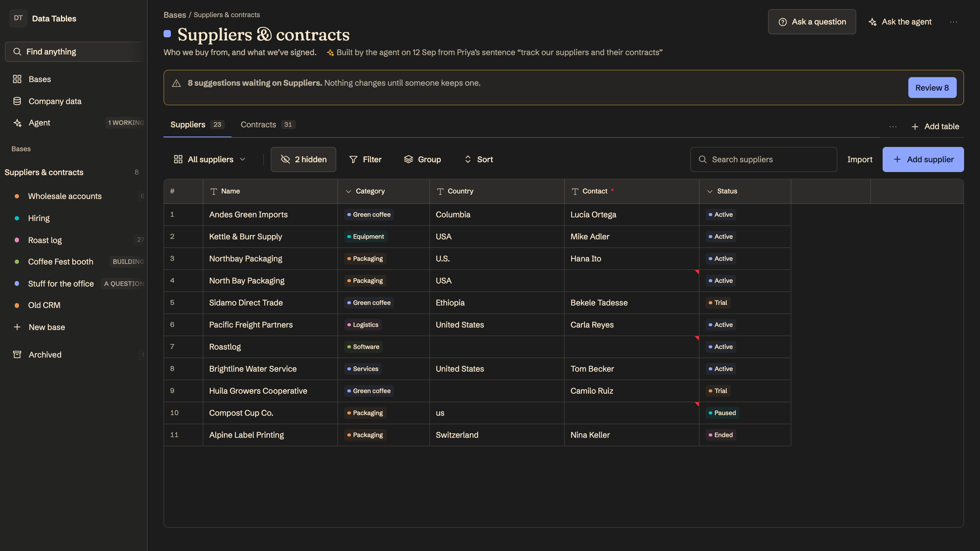The width and height of the screenshot is (980, 551).
Task: Click the base color square beside the title
Action: (167, 34)
